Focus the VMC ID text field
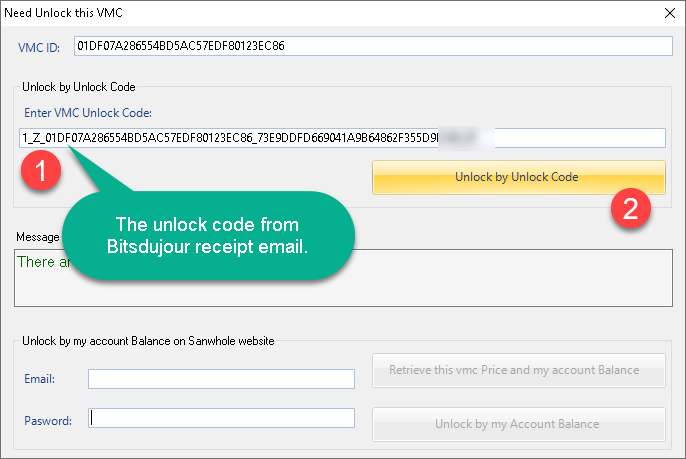 coord(373,46)
